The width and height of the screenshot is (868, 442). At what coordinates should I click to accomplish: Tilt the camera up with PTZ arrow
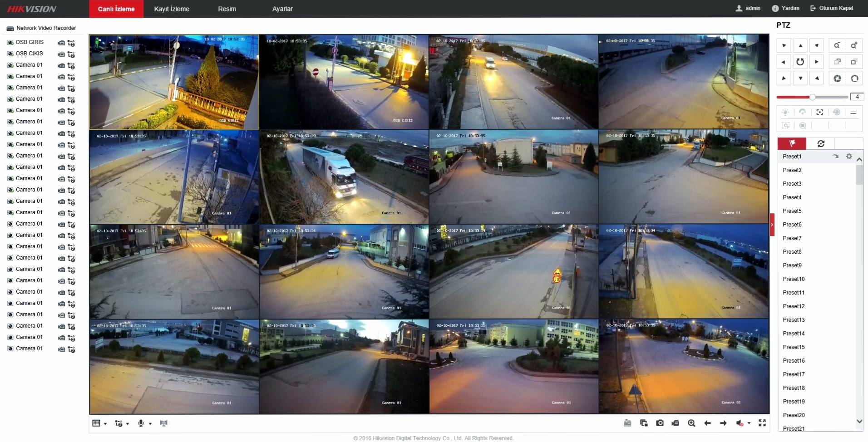[x=800, y=45]
